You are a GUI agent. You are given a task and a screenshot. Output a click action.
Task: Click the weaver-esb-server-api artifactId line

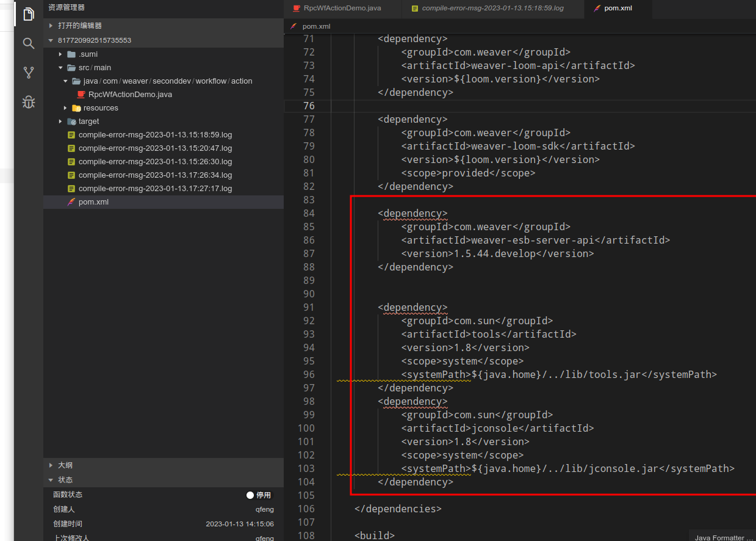click(535, 240)
